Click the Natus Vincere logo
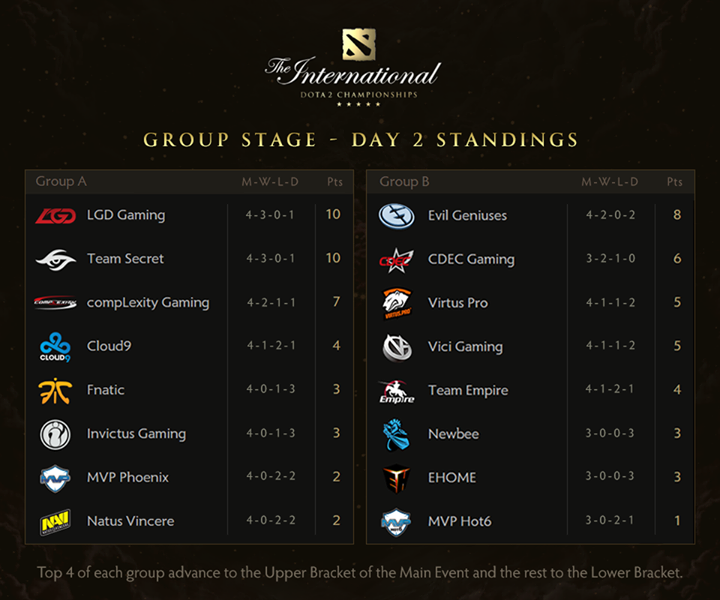The height and width of the screenshot is (600, 720). (55, 522)
